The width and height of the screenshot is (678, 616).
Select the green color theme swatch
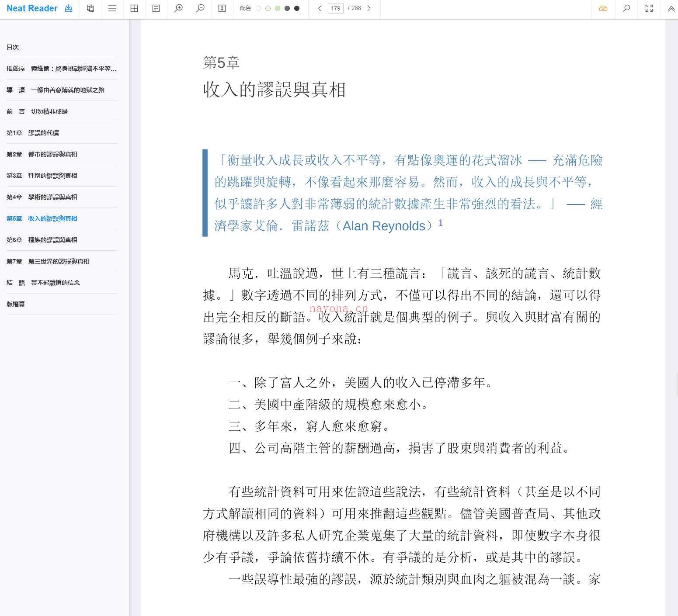click(x=278, y=8)
